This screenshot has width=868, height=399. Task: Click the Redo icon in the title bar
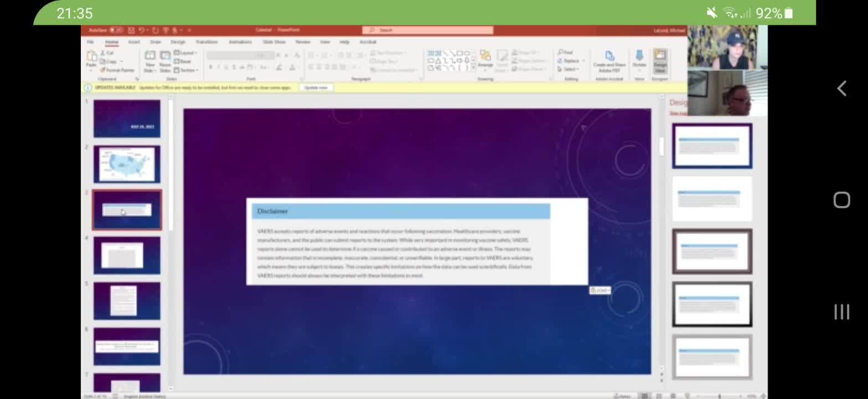coord(155,30)
